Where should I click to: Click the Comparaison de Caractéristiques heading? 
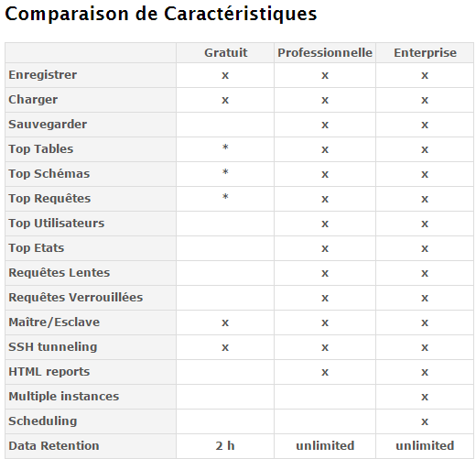pos(161,15)
